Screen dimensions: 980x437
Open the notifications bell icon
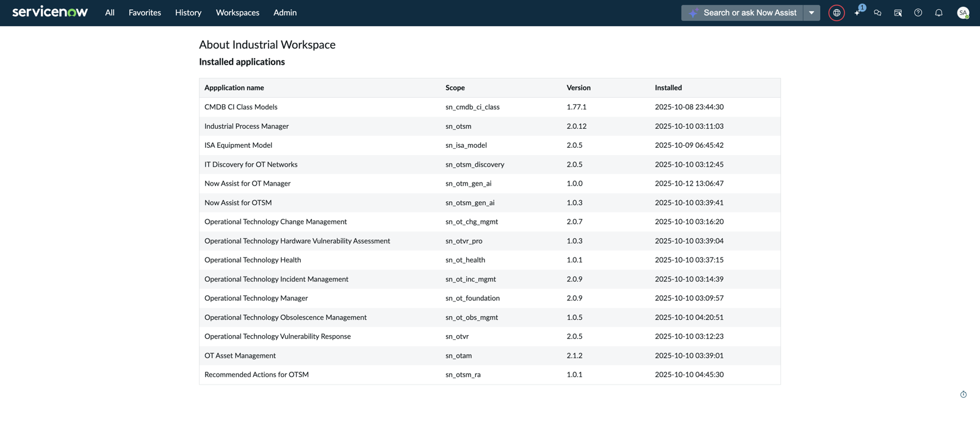939,13
